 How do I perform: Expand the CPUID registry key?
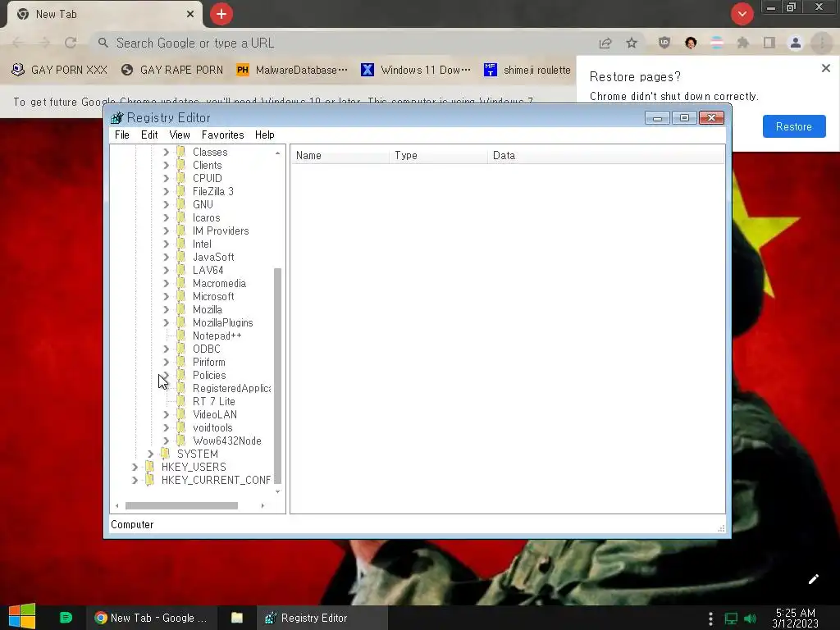coord(166,178)
